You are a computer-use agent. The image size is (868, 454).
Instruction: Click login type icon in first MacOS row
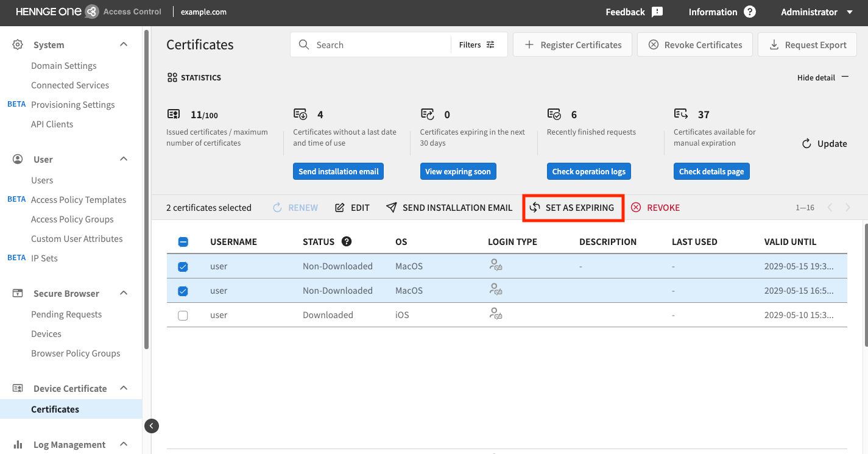pos(496,265)
